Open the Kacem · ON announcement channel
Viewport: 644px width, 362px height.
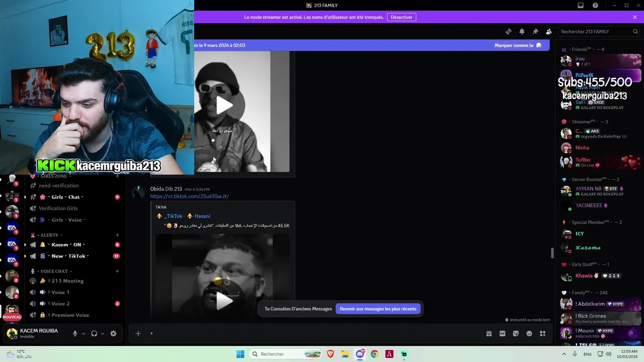[74, 245]
